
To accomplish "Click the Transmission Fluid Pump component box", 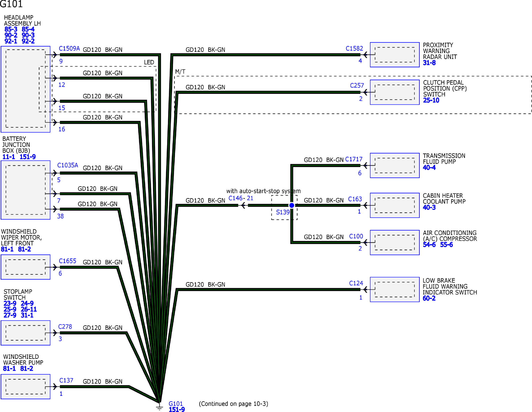I will tap(395, 165).
